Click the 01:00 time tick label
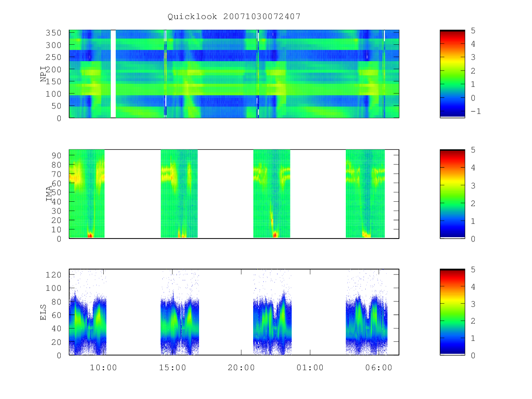The image size is (532, 399). point(310,368)
